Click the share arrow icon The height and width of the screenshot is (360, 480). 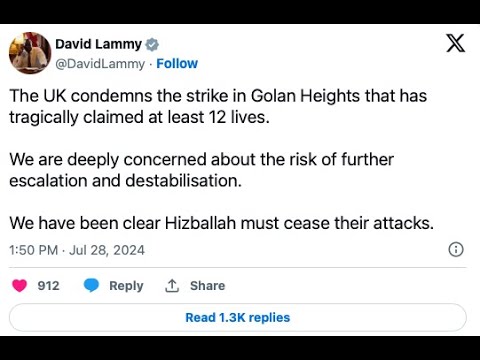click(172, 286)
